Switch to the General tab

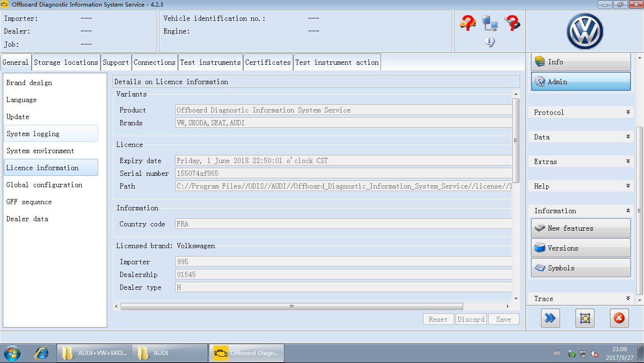tap(16, 62)
